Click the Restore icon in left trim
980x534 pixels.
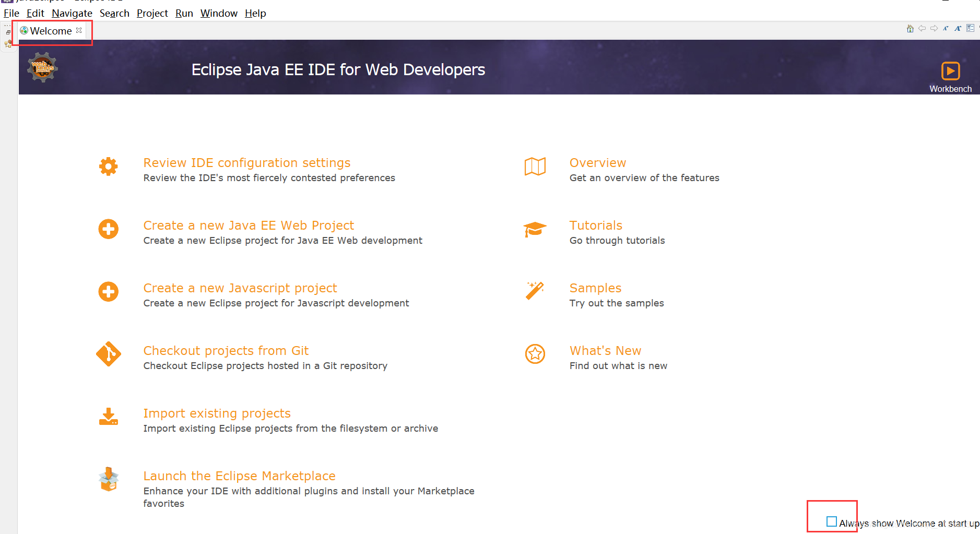8,32
